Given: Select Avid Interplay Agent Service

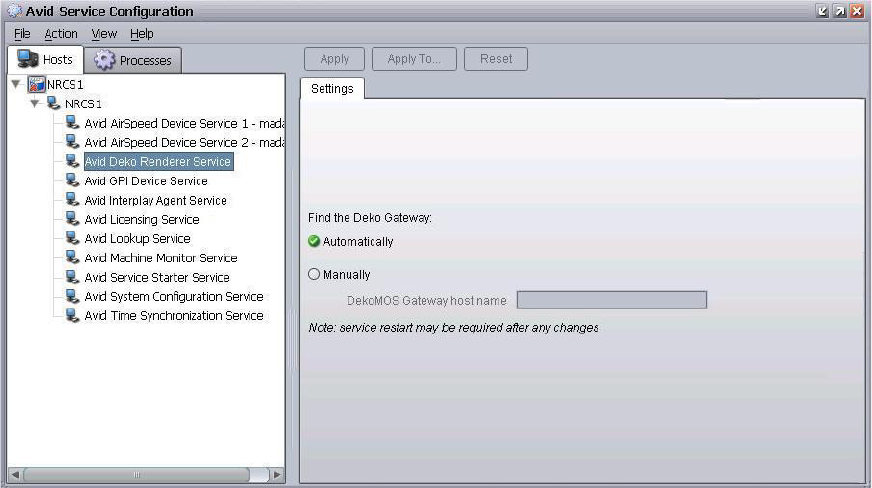Looking at the screenshot, I should (155, 201).
